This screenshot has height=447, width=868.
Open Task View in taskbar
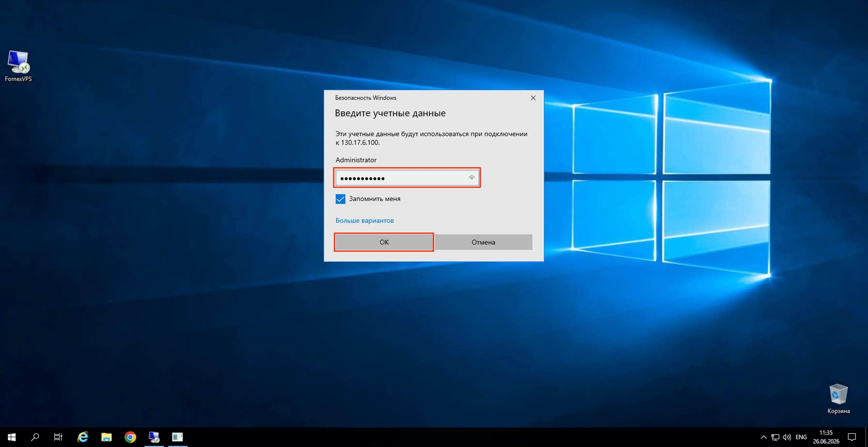tap(58, 437)
